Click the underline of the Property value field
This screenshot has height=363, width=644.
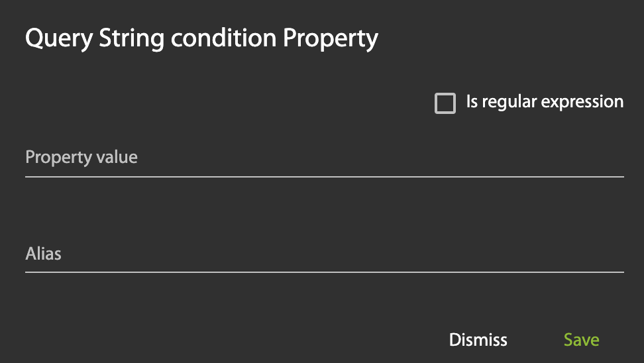point(324,177)
